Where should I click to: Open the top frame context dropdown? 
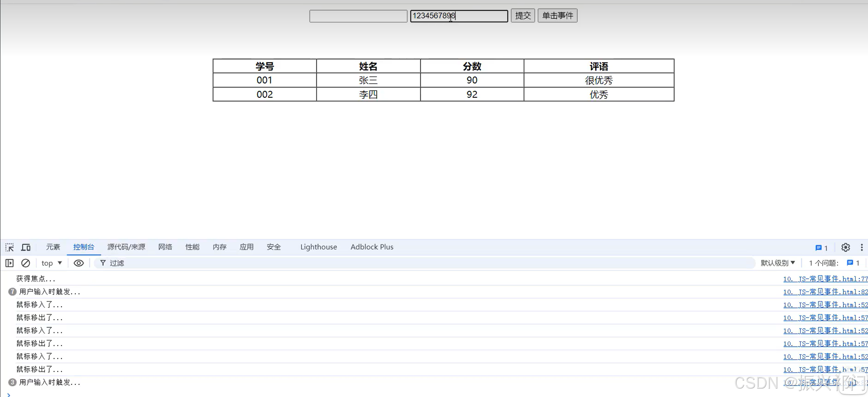click(x=51, y=263)
